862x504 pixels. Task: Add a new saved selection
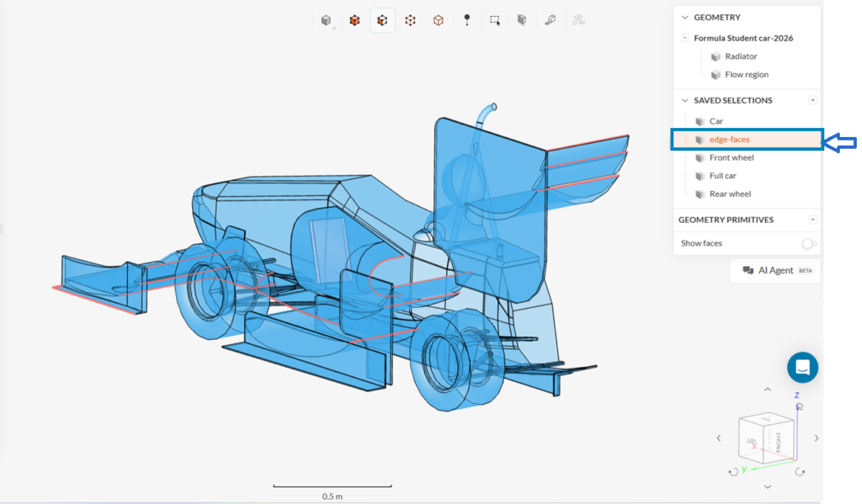tap(812, 100)
